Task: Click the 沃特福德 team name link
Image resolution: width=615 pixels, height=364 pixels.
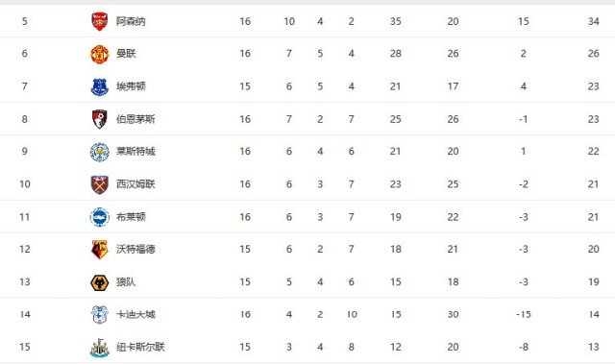Action: (135, 249)
